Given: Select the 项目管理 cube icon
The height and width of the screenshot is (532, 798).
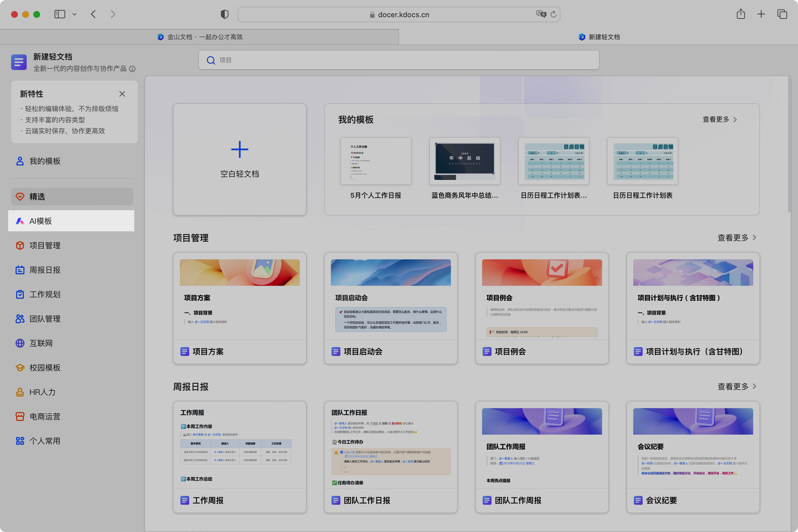Looking at the screenshot, I should [20, 245].
